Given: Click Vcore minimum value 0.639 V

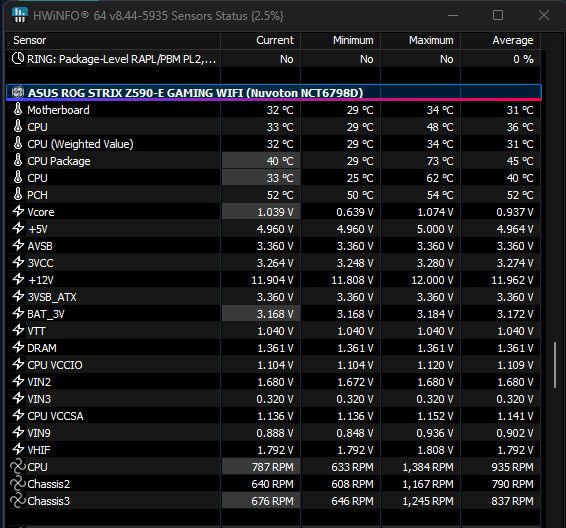Looking at the screenshot, I should coord(355,212).
